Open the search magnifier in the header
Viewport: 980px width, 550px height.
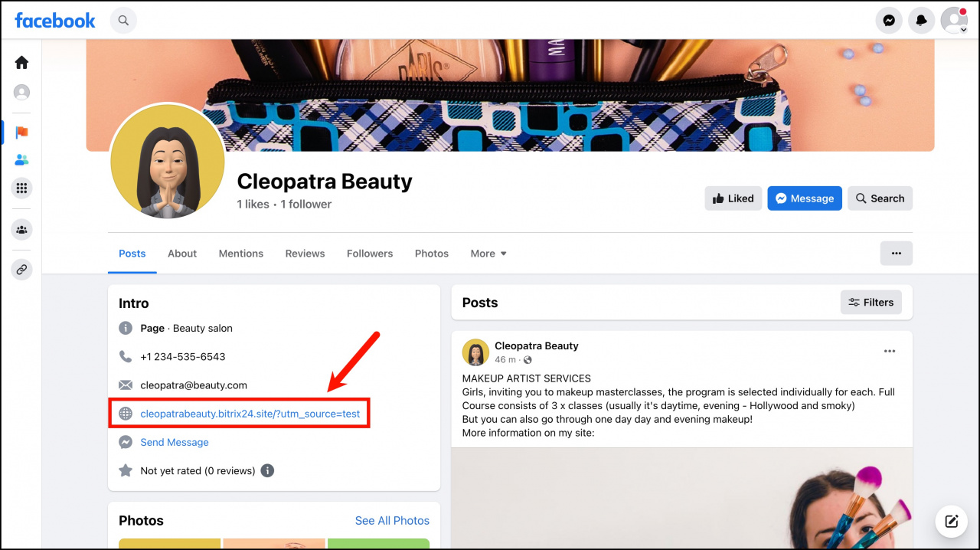pyautogui.click(x=123, y=21)
